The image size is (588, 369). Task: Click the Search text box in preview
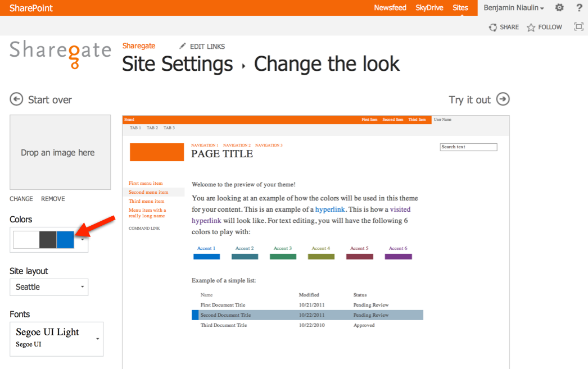(x=468, y=147)
